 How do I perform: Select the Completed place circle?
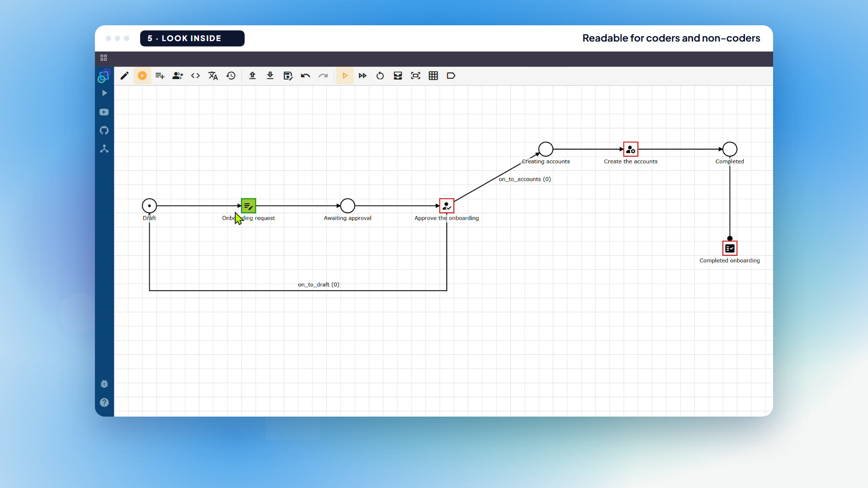(730, 149)
